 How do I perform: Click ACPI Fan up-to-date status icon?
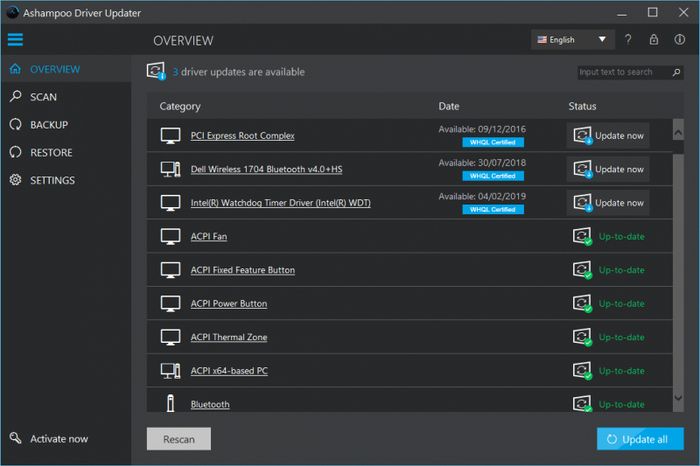click(x=583, y=236)
